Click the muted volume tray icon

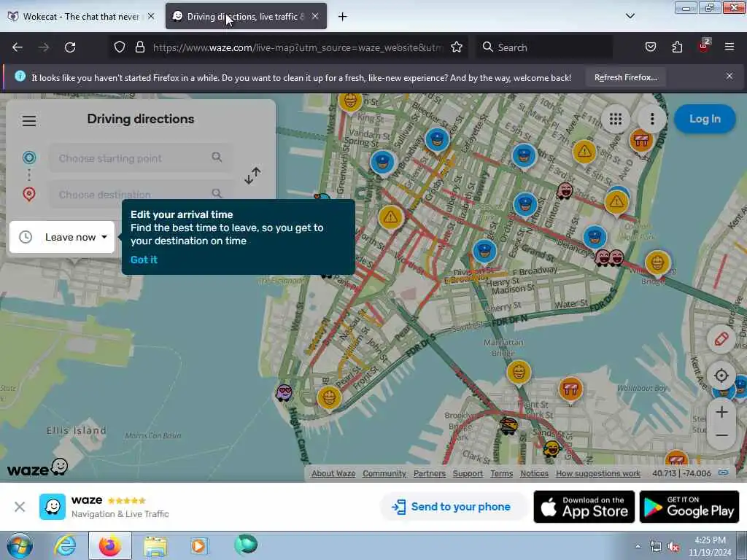673,547
